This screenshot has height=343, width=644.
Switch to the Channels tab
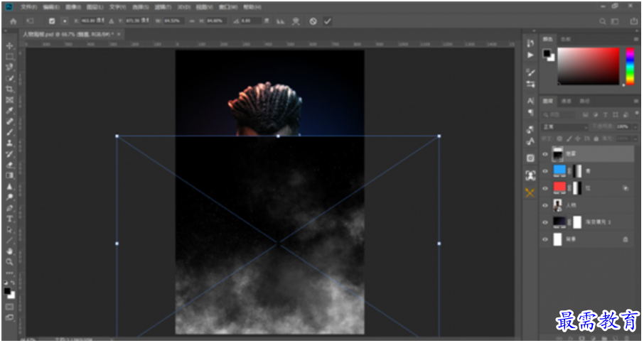(567, 101)
